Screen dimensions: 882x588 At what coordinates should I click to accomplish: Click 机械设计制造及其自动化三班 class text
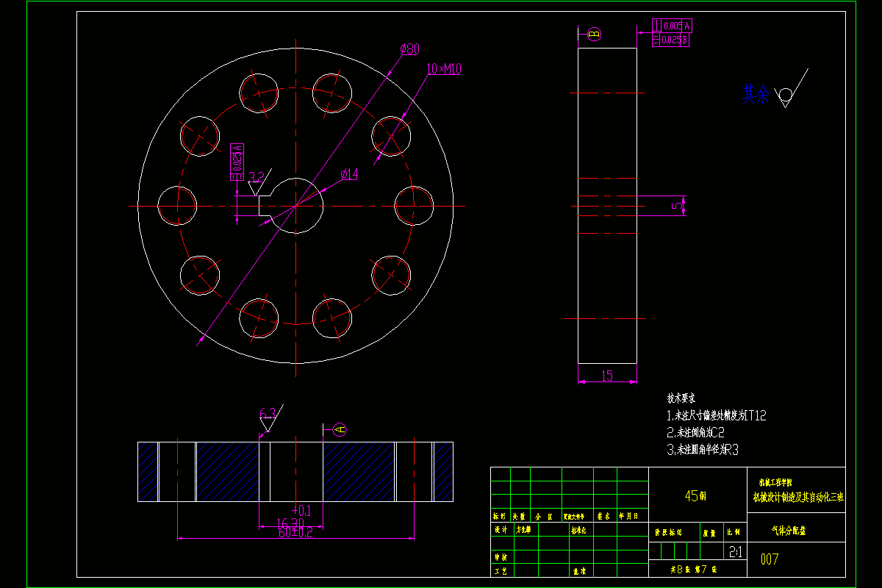797,497
